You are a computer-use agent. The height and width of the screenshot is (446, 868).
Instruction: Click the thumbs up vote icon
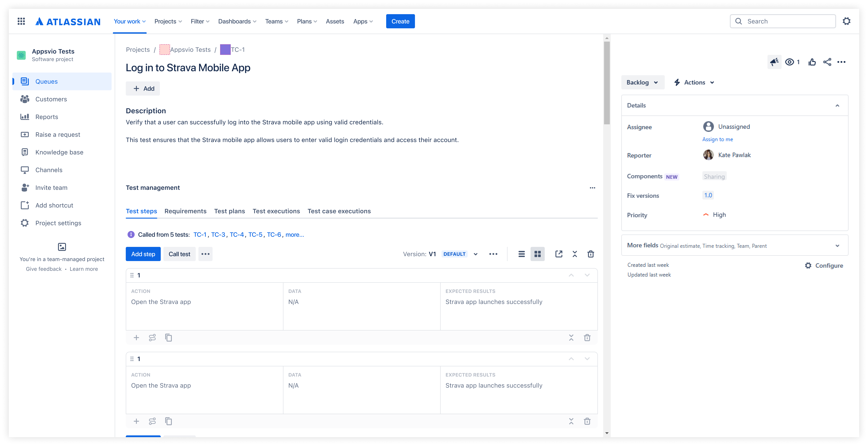click(812, 62)
